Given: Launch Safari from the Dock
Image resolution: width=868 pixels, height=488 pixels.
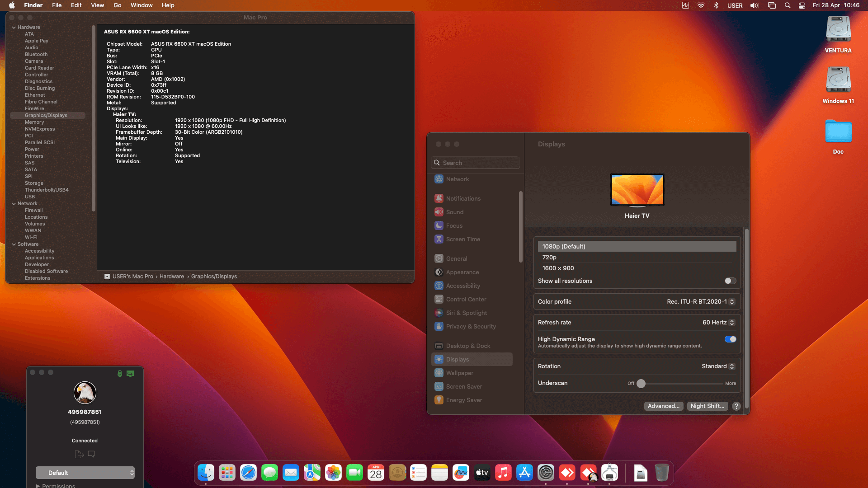Looking at the screenshot, I should (248, 473).
